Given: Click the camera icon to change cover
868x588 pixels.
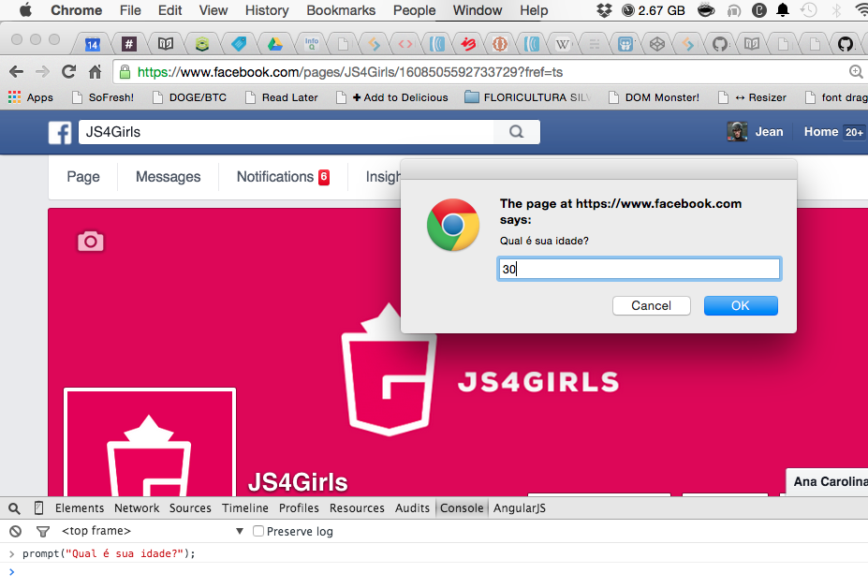Looking at the screenshot, I should 91,242.
